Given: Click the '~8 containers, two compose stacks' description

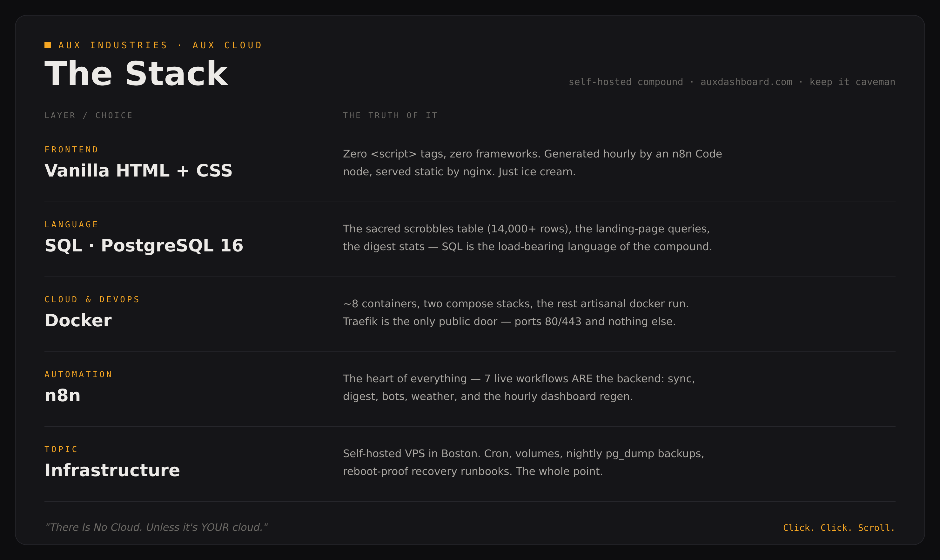Looking at the screenshot, I should [x=516, y=312].
